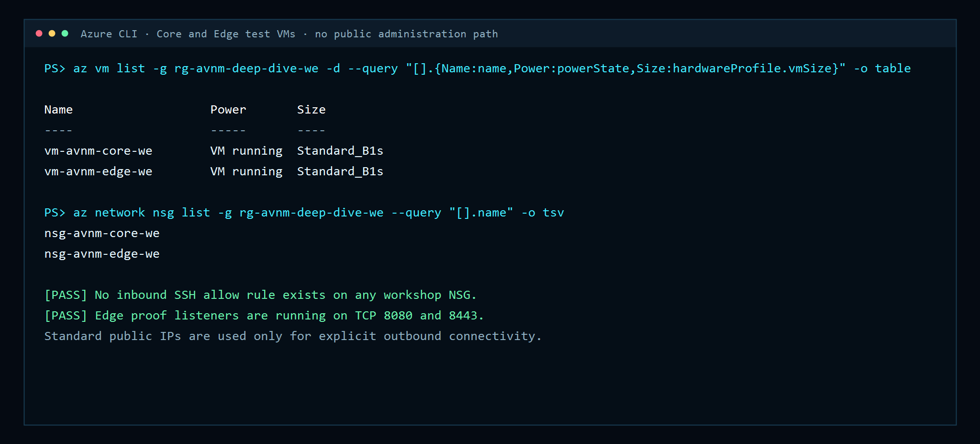Click 'Standard_B1s' in the vm-avnm-core-we row
The height and width of the screenshot is (444, 980).
click(x=340, y=151)
